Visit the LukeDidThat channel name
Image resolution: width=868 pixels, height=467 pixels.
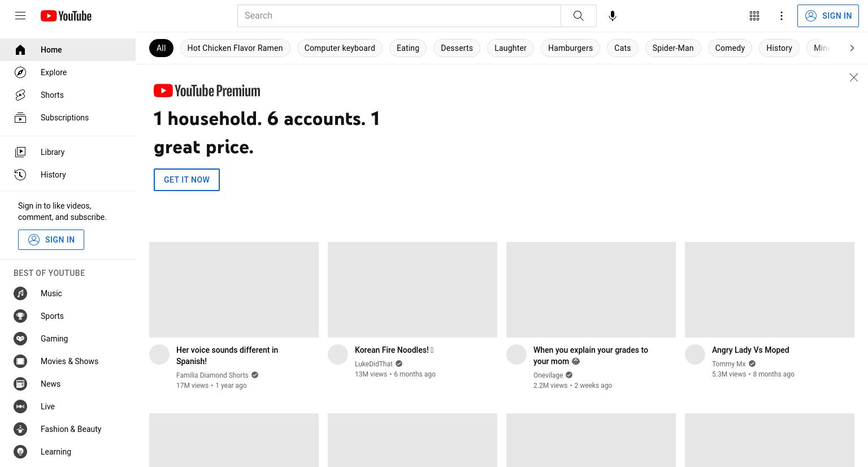(x=374, y=364)
